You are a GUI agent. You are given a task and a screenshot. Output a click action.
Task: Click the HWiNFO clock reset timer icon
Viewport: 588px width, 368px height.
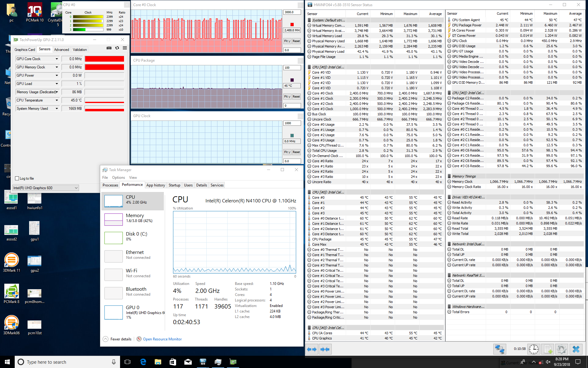534,349
